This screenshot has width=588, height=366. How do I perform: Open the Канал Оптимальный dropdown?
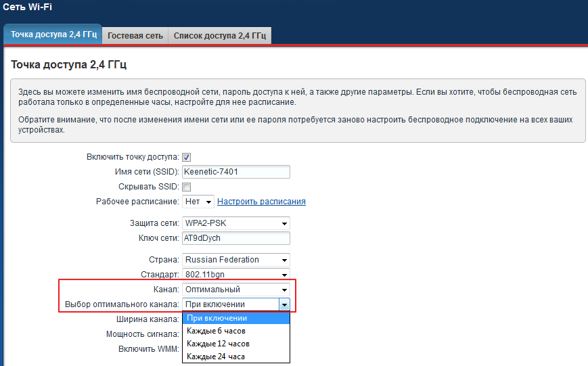235,290
